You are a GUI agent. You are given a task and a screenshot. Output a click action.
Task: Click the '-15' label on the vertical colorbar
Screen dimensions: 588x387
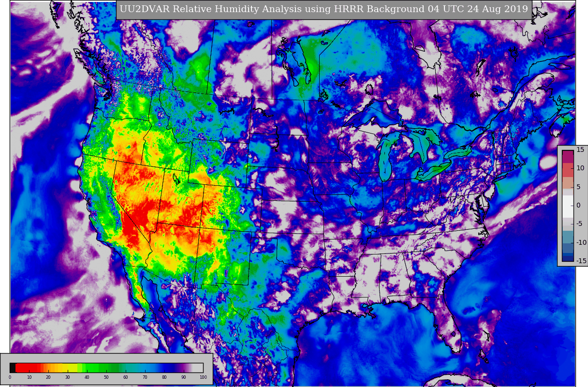pos(581,261)
